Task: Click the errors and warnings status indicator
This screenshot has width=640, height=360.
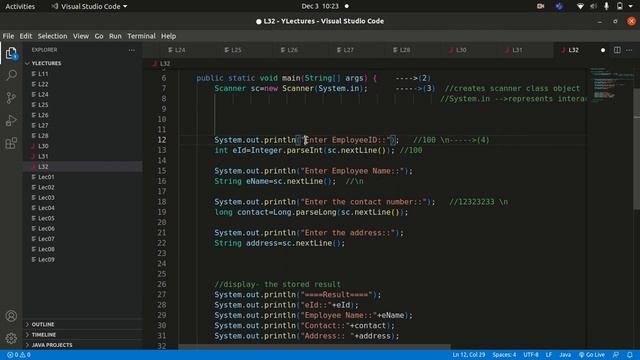Action: pos(19,355)
